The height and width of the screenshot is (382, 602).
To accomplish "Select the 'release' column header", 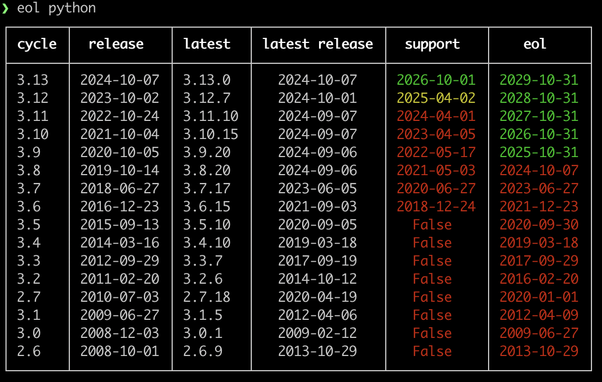I will [x=116, y=44].
